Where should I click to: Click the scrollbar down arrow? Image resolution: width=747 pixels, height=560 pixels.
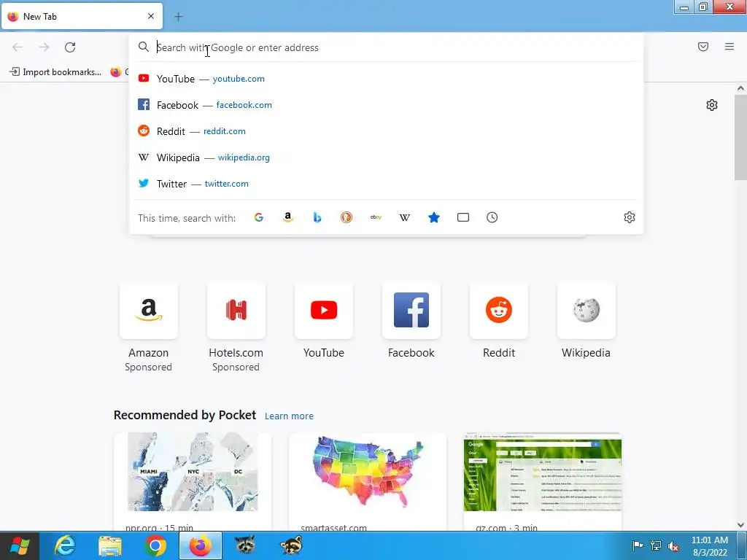coord(740,525)
